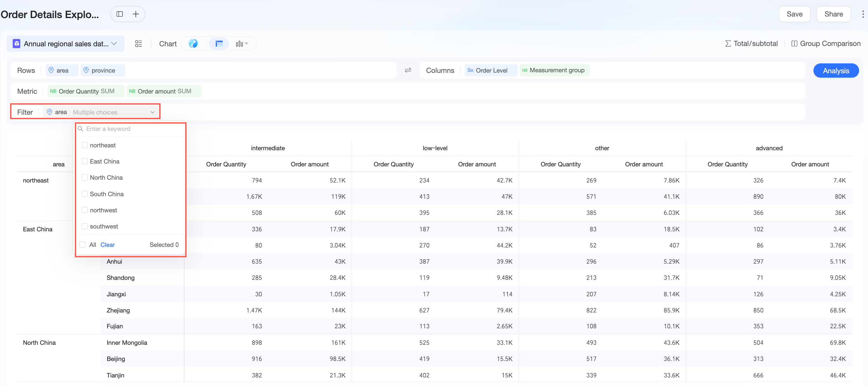Select the Fujian province row
The height and width of the screenshot is (386, 868).
coord(115,326)
